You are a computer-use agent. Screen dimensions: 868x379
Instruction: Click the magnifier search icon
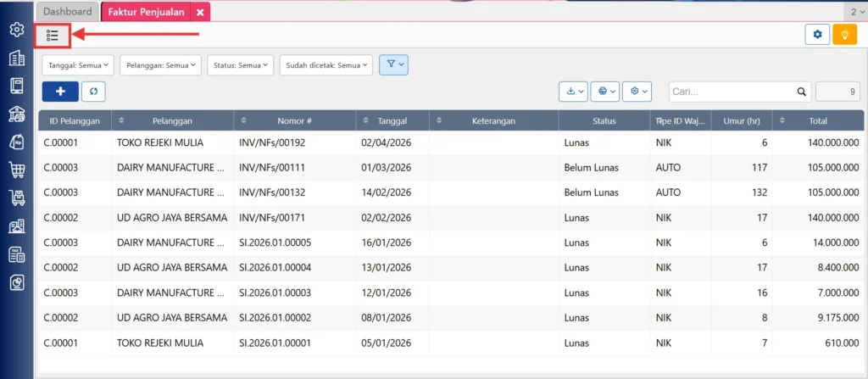[801, 92]
